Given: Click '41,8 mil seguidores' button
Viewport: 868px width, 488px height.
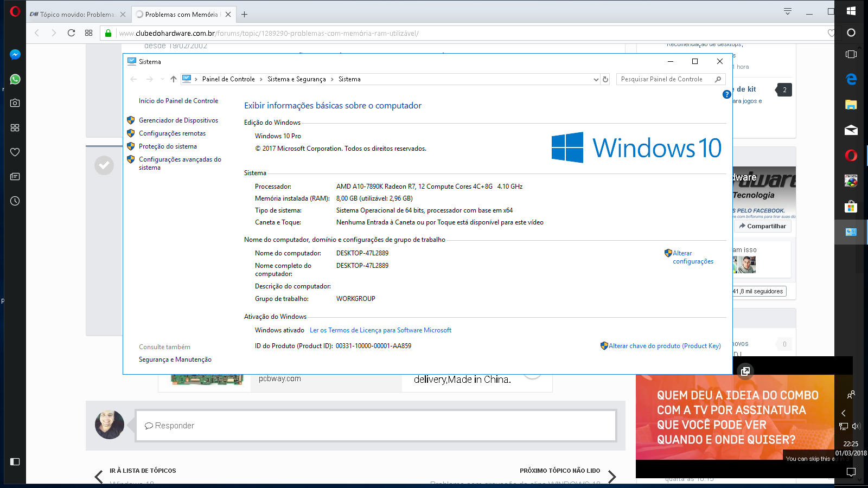Looking at the screenshot, I should tap(758, 291).
